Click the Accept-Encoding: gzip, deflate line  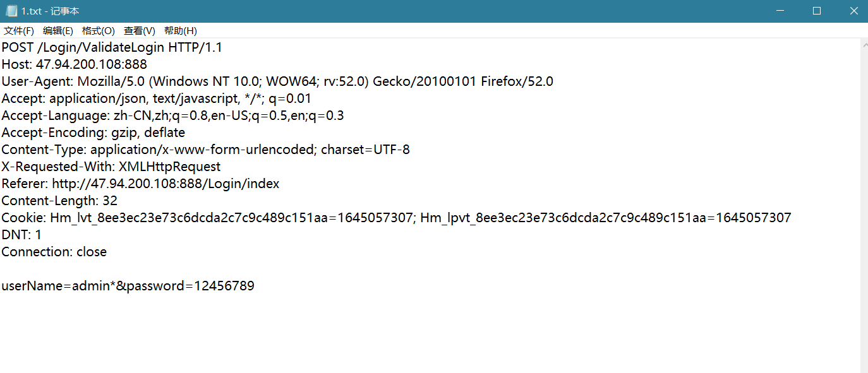click(x=93, y=133)
